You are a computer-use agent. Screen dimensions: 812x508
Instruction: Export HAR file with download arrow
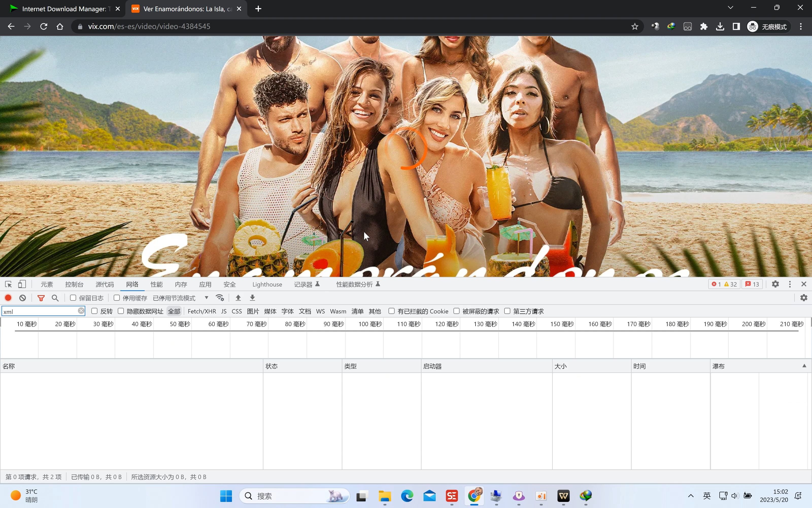coord(253,298)
